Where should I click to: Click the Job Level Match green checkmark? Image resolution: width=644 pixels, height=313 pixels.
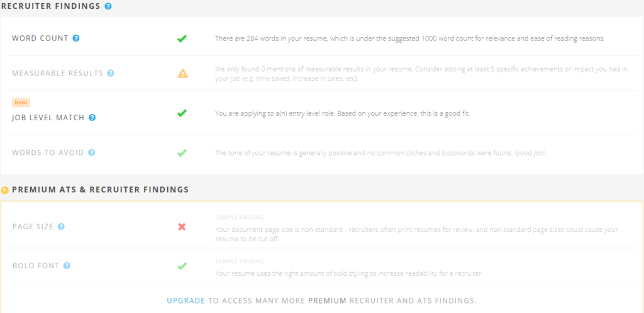pos(182,113)
